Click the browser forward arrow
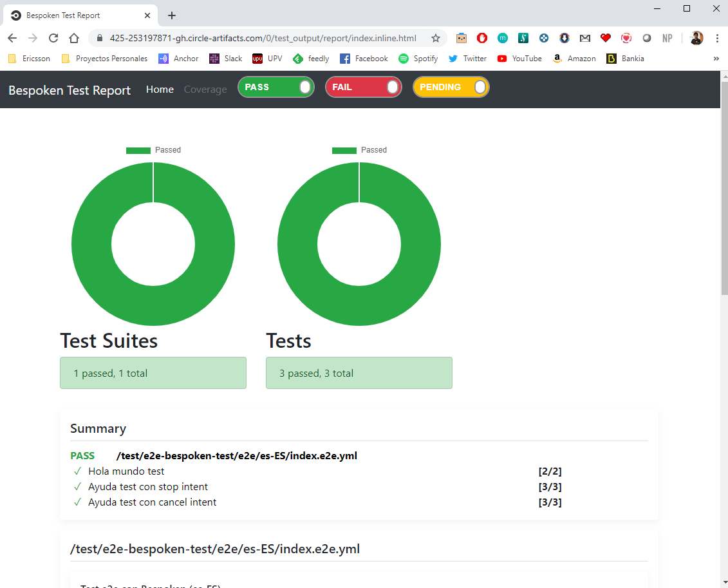 click(x=32, y=38)
